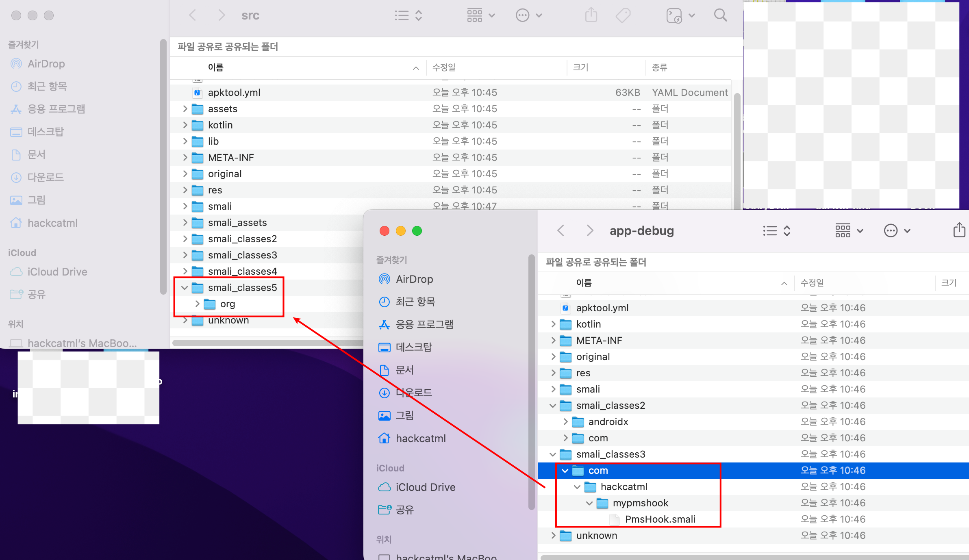969x560 pixels.
Task: Sort by 이름 column header in src
Action: (x=215, y=67)
